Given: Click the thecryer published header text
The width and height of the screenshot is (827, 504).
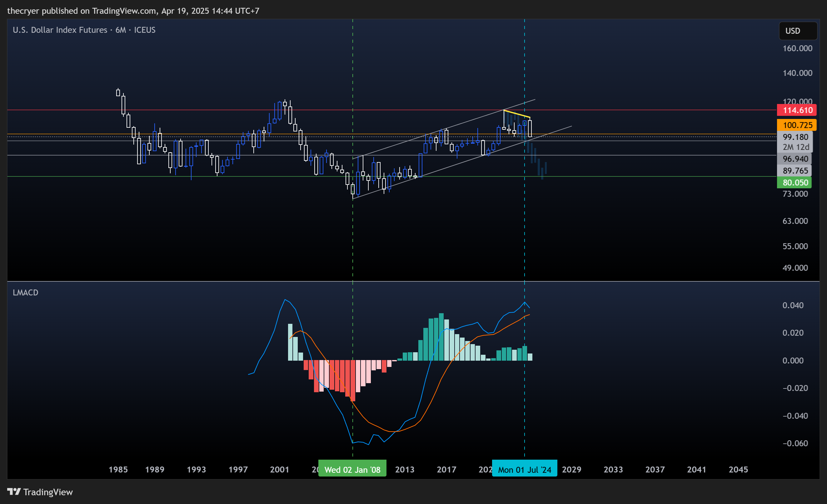Looking at the screenshot, I should coord(133,11).
